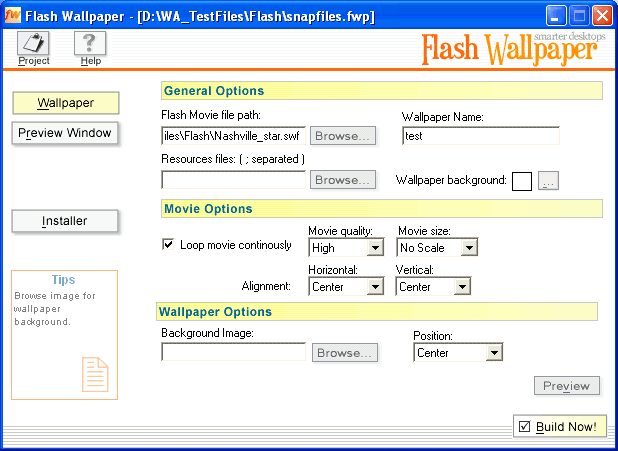This screenshot has width=618, height=451.
Task: Toggle the Build Now! checkbox
Action: click(x=525, y=426)
